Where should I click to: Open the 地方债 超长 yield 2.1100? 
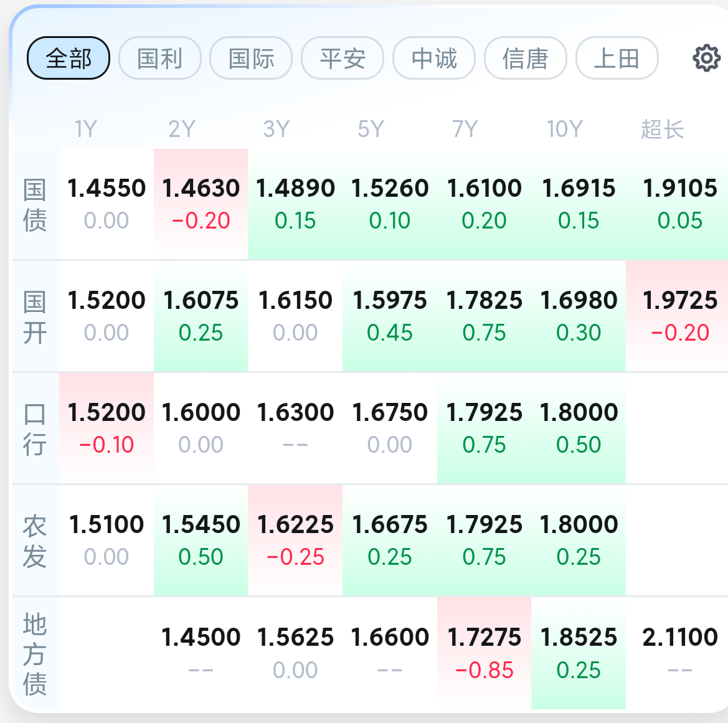[x=679, y=653]
